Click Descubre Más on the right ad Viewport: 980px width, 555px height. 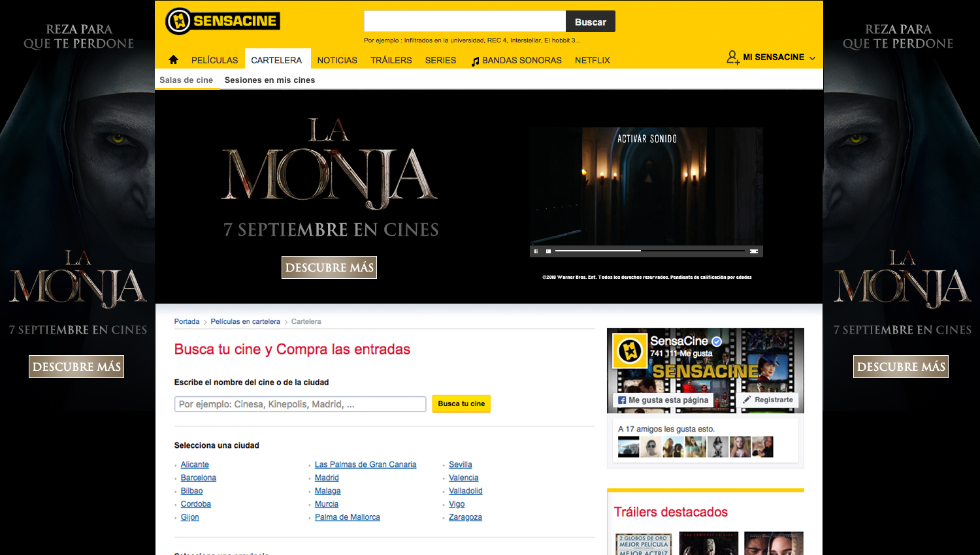pos(901,366)
